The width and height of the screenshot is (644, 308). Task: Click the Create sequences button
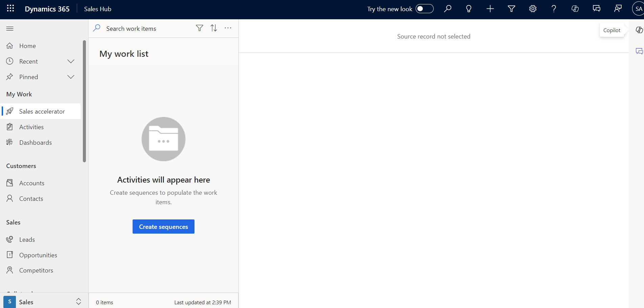(x=163, y=227)
